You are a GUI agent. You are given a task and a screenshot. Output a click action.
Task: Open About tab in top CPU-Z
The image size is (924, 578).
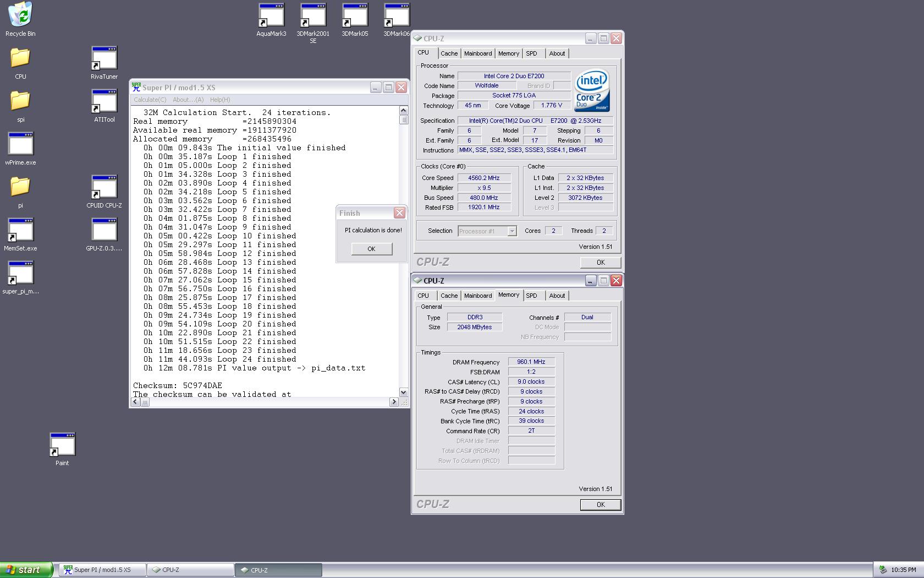click(x=557, y=53)
